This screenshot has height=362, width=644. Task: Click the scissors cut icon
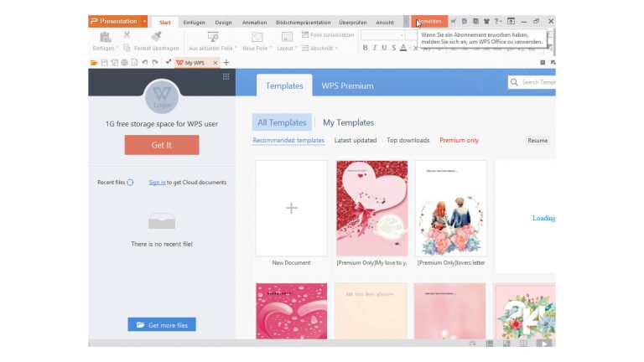pyautogui.click(x=127, y=35)
